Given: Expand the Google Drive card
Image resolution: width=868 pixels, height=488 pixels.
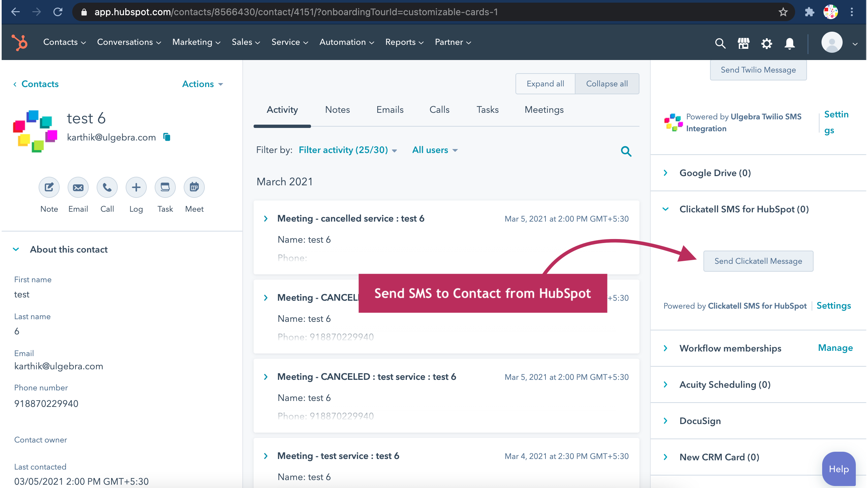Looking at the screenshot, I should point(666,173).
